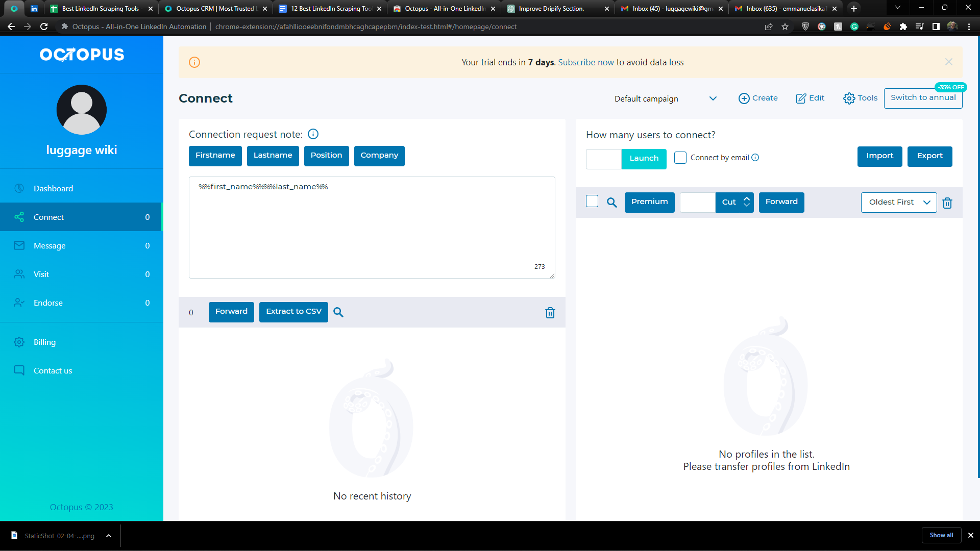Click the Launch button
Screen dimensions: 980x551
[644, 159]
